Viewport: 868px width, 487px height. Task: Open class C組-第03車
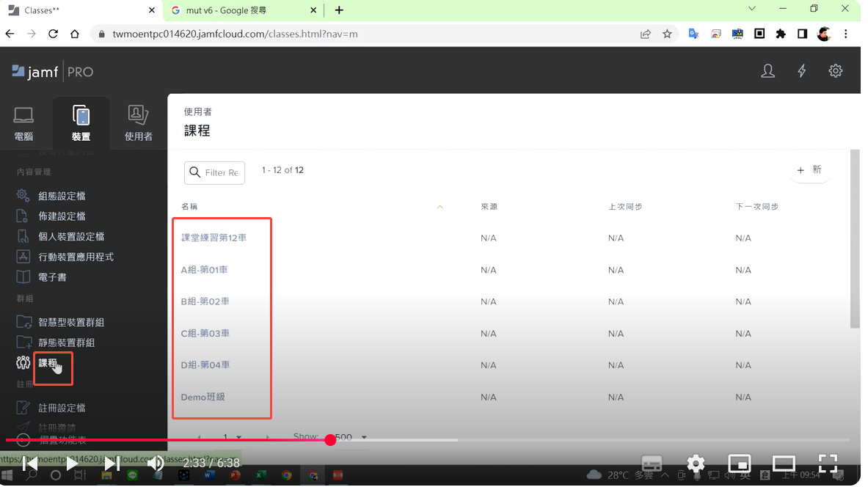205,334
